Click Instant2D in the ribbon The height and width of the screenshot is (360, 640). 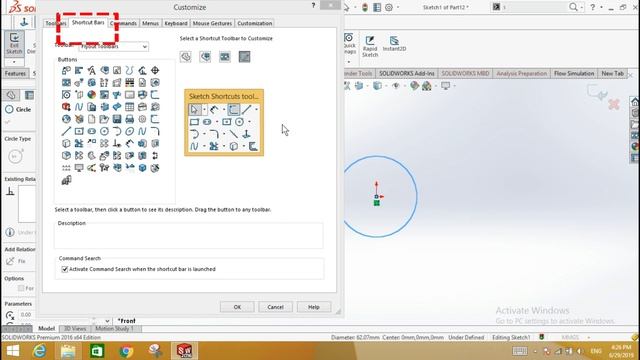click(394, 44)
